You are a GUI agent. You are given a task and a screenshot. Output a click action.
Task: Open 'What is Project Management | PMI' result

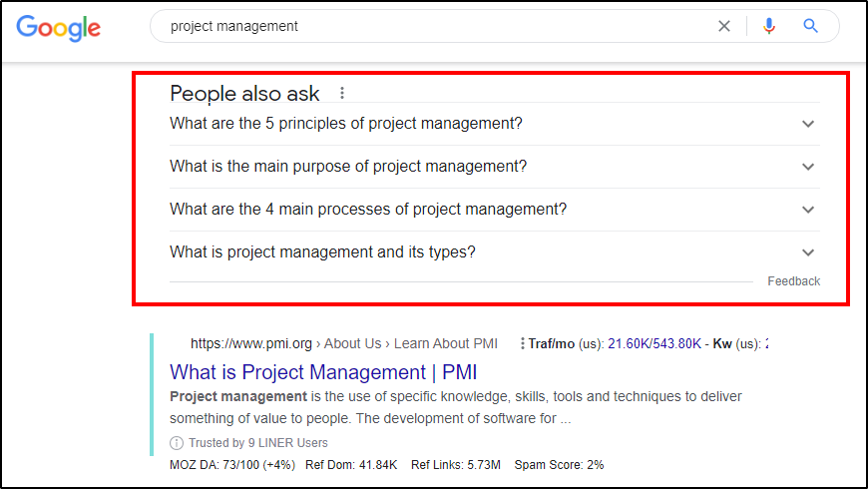tap(323, 372)
